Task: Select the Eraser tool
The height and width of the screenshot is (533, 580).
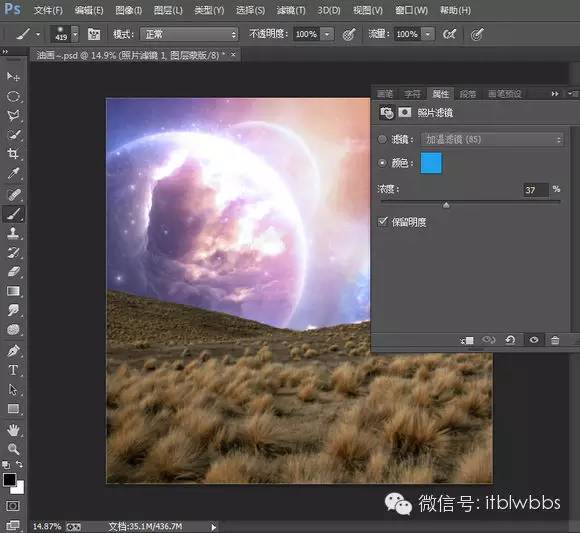Action: (13, 272)
